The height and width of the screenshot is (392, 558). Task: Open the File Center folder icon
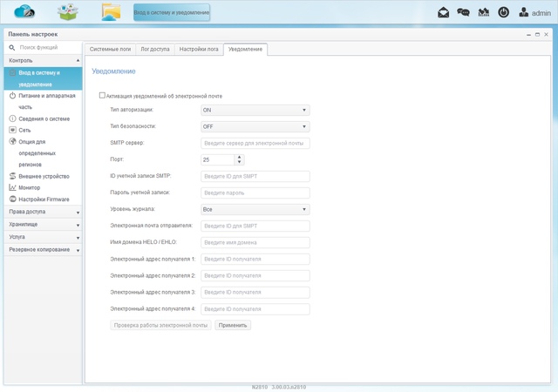111,12
